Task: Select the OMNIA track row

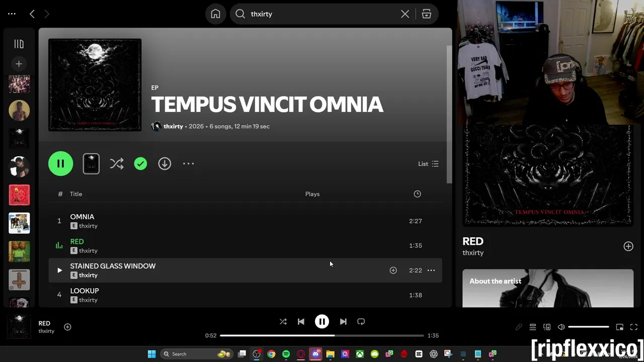Action: [245, 221]
